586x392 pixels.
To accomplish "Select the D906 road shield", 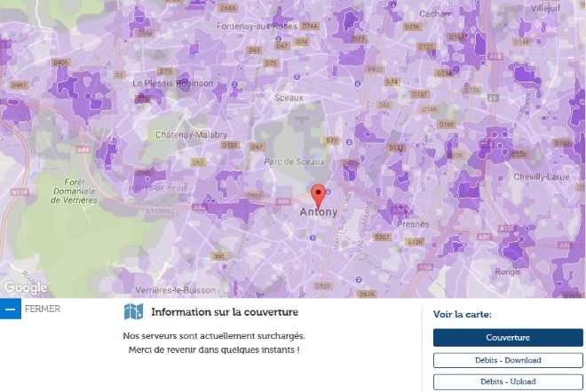I will click(x=146, y=34).
